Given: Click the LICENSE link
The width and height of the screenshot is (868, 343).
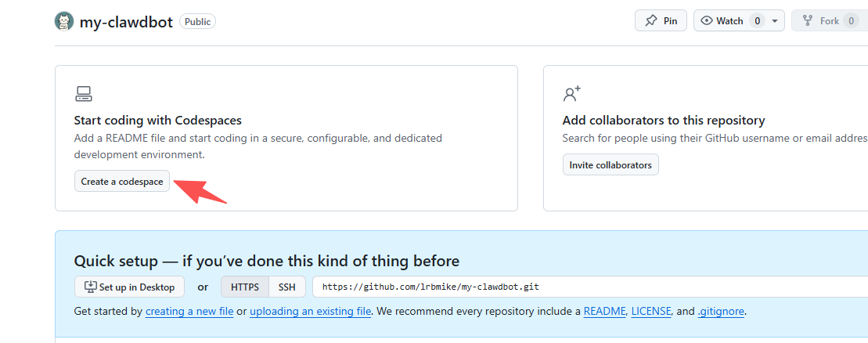Looking at the screenshot, I should point(651,311).
